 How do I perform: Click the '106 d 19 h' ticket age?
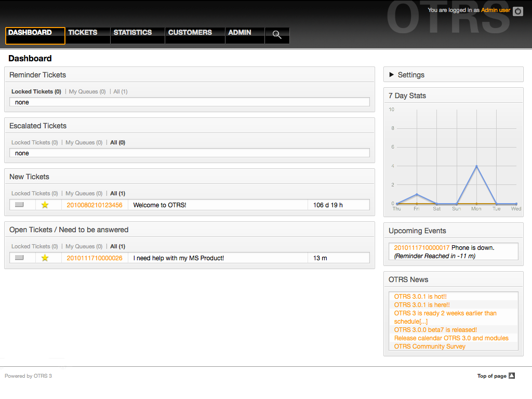pos(328,205)
